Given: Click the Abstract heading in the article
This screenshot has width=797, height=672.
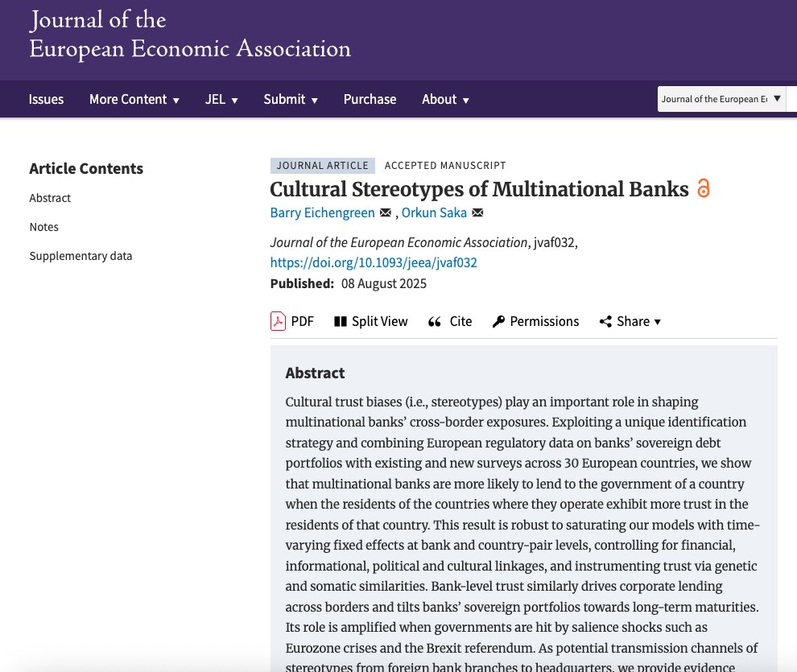Looking at the screenshot, I should click(x=315, y=373).
